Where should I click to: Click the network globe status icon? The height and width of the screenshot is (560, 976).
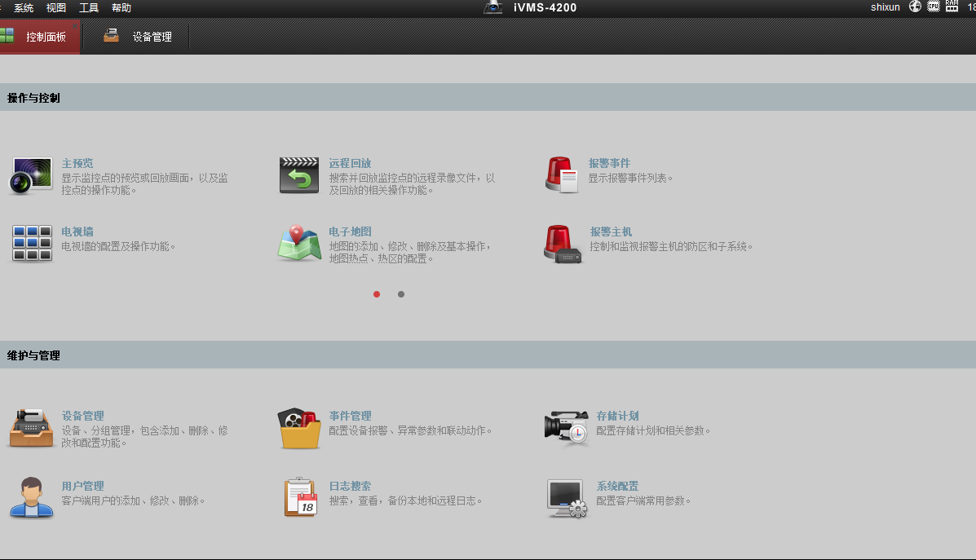915,7
